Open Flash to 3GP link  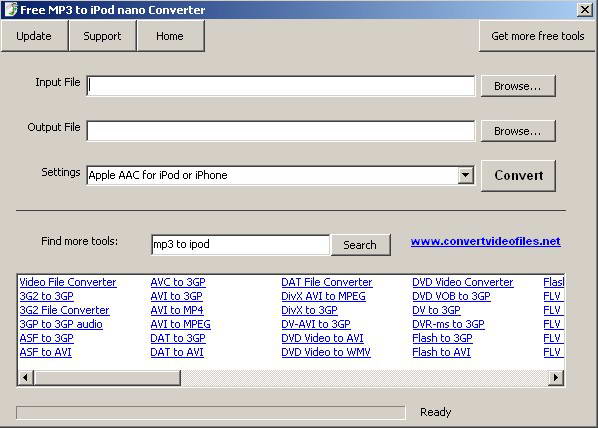[x=442, y=338]
